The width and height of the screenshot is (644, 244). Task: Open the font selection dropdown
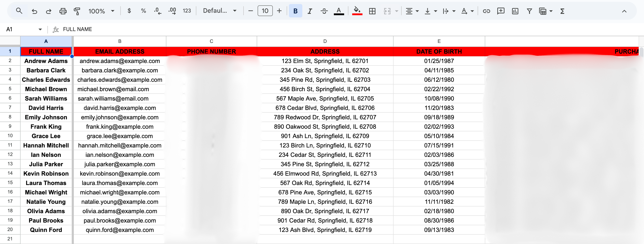tap(219, 11)
